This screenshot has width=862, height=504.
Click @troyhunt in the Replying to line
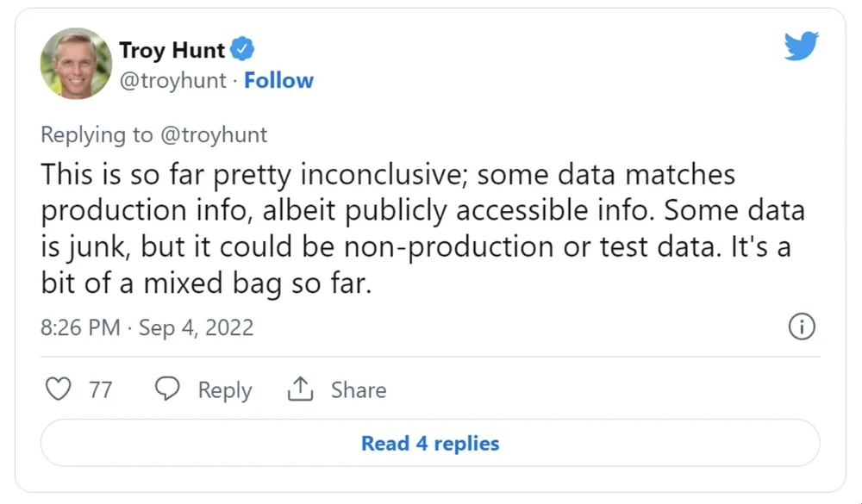click(x=211, y=134)
